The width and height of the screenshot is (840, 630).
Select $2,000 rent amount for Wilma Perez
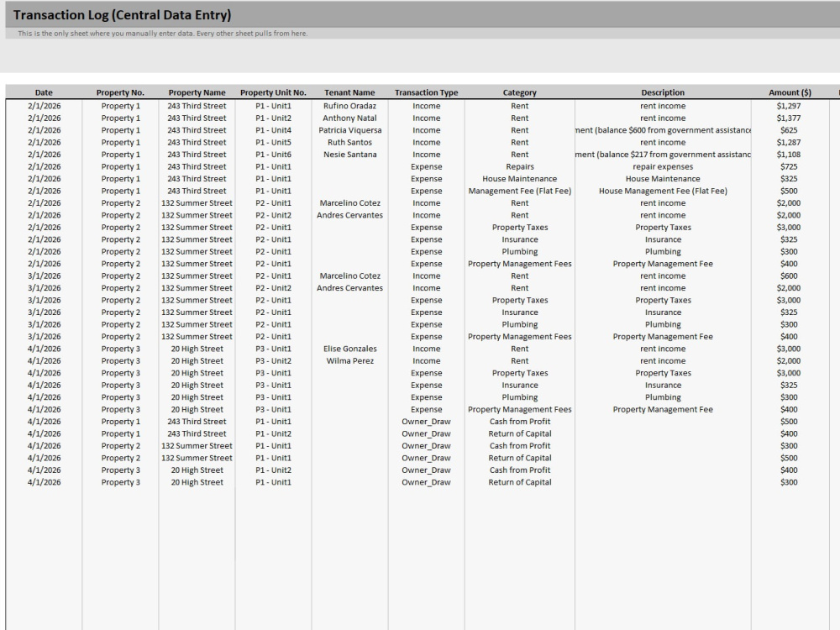click(x=789, y=361)
